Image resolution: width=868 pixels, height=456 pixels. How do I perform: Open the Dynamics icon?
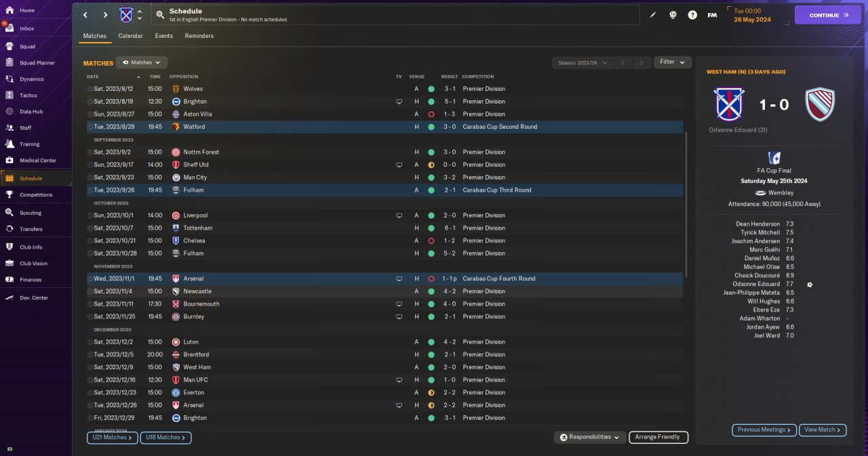pyautogui.click(x=9, y=79)
